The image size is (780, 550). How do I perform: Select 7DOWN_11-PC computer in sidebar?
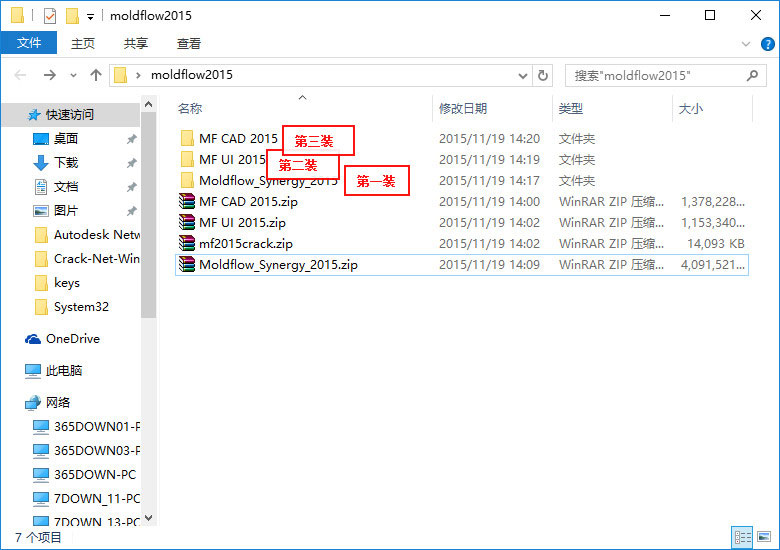[87, 499]
